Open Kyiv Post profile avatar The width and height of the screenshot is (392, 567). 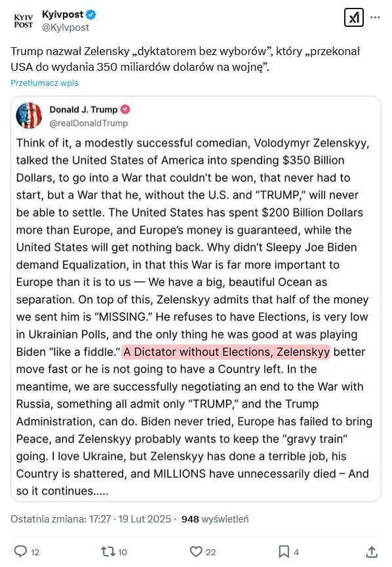pyautogui.click(x=24, y=21)
